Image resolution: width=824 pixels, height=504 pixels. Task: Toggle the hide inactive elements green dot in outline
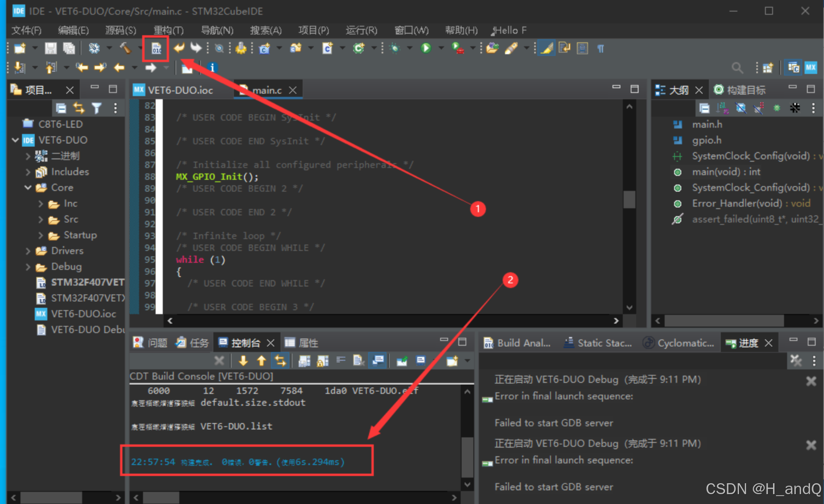click(777, 108)
